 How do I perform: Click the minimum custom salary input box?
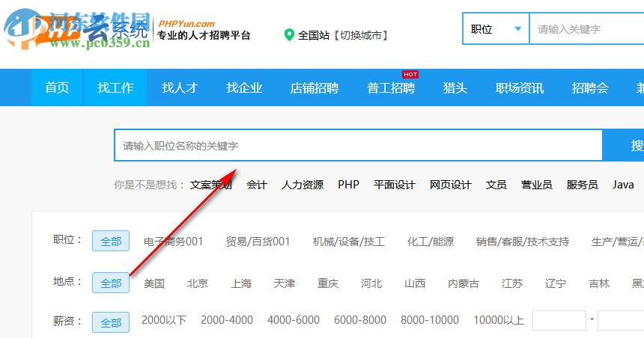tap(559, 320)
